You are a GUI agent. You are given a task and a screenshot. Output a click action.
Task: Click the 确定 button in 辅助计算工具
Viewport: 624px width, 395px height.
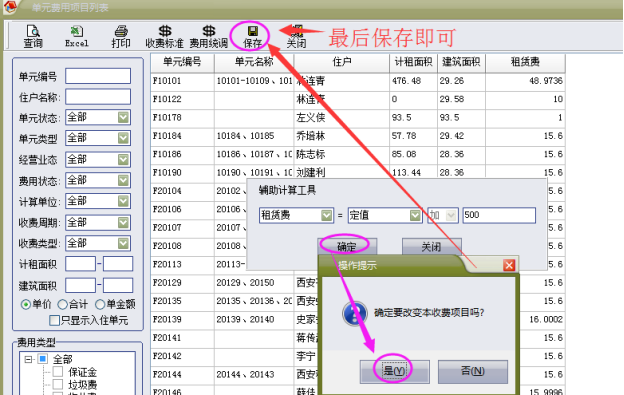click(347, 247)
